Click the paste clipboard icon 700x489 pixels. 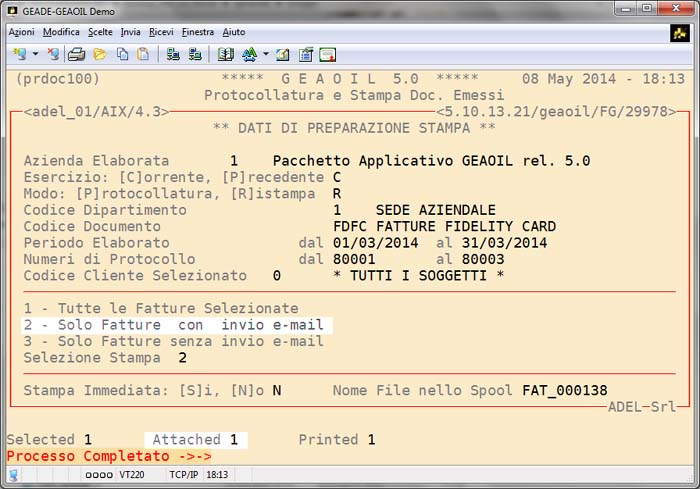click(143, 54)
